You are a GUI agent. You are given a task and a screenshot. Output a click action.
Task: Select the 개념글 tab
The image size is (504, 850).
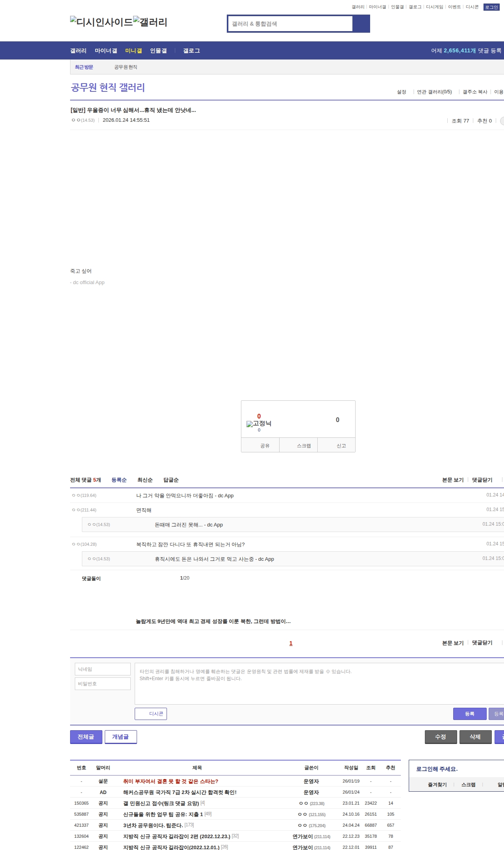(120, 737)
